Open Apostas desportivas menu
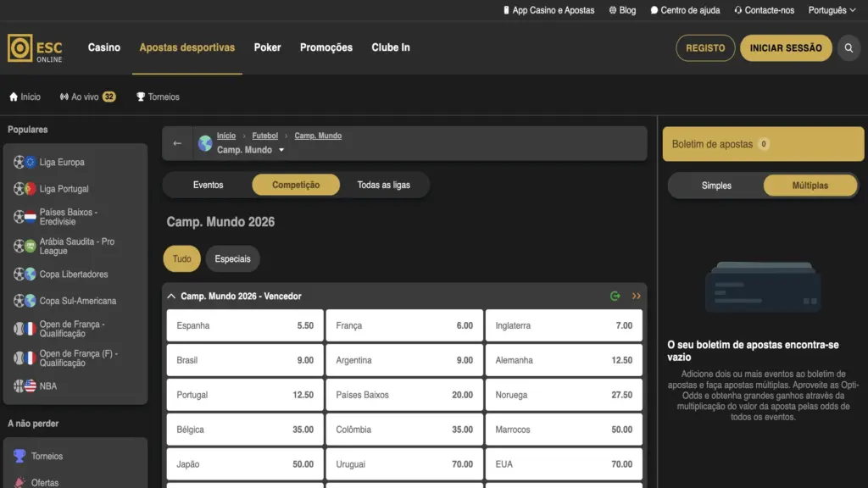The height and width of the screenshot is (488, 868). click(187, 47)
